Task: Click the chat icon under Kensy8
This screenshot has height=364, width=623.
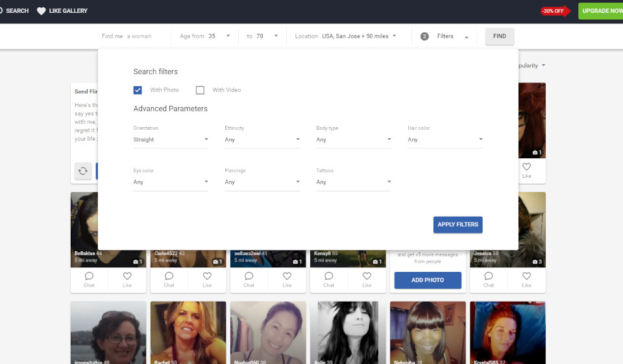Action: [x=329, y=276]
